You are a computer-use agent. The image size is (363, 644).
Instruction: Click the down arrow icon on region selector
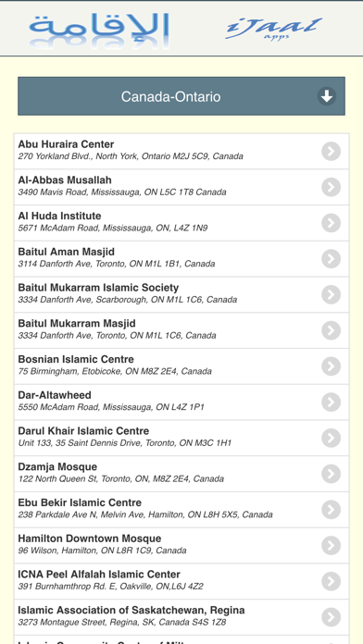pos(327,96)
